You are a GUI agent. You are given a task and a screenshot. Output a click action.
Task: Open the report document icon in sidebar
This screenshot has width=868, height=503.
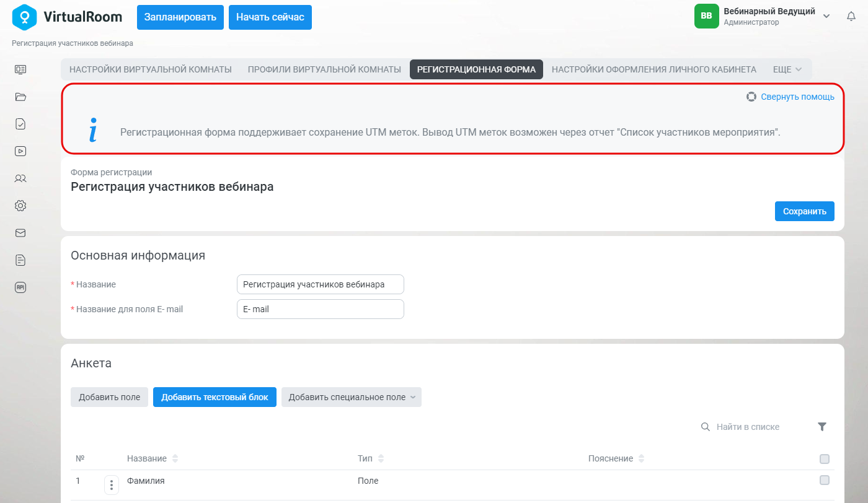click(x=20, y=260)
